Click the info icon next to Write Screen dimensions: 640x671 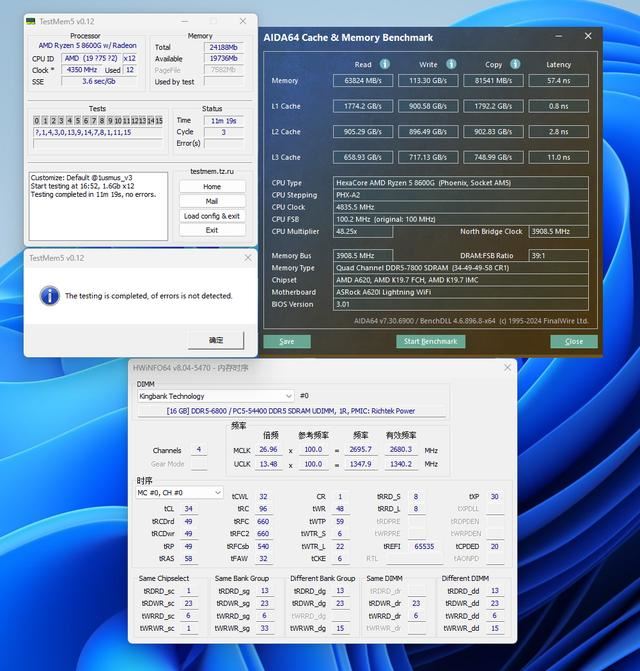click(x=451, y=64)
